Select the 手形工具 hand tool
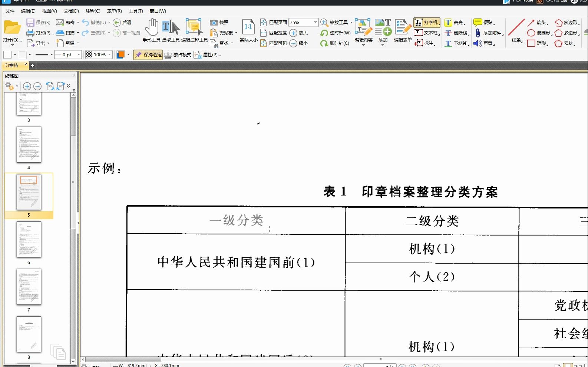This screenshot has width=588, height=367. coord(151,31)
